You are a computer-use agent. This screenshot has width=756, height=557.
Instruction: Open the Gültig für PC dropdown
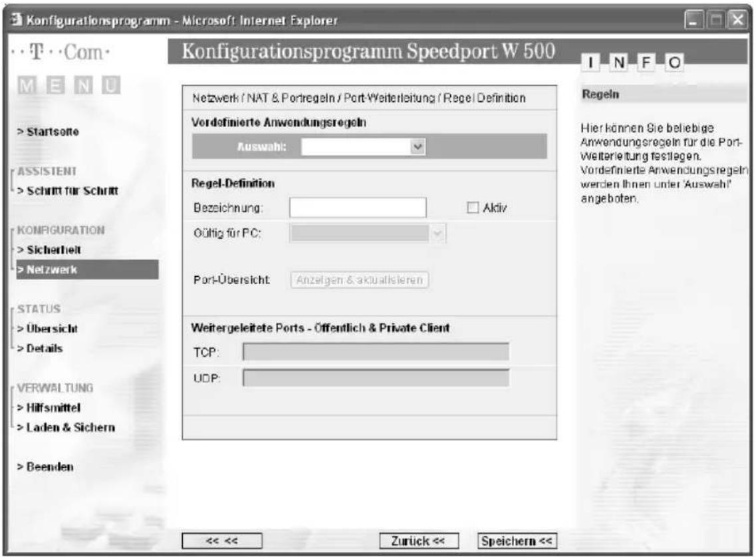(x=368, y=234)
